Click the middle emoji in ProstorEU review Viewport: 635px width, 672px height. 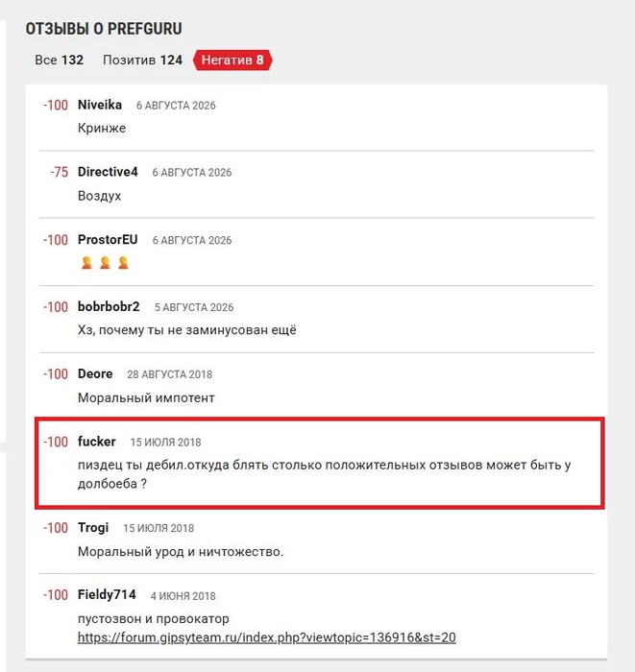coord(105,262)
